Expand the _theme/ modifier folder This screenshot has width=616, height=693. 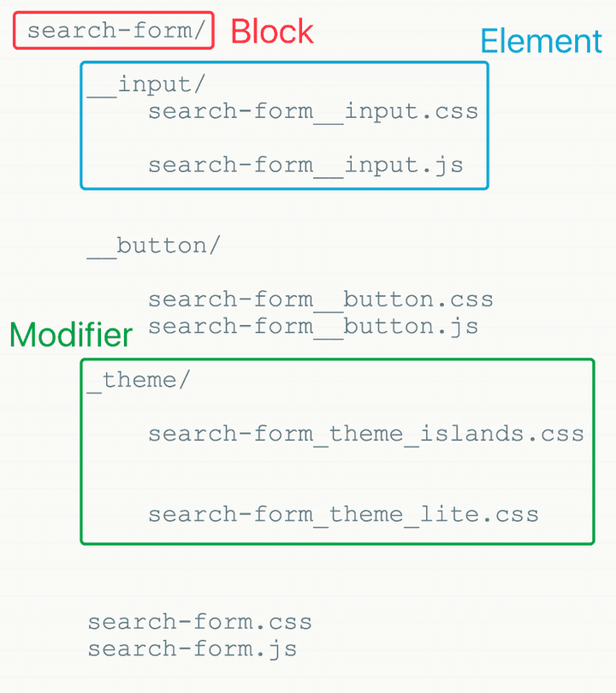(138, 380)
